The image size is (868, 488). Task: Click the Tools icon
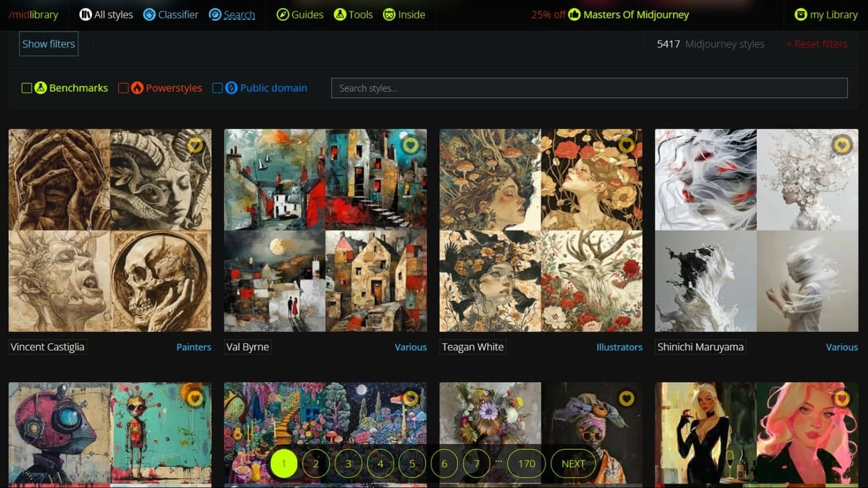tap(340, 15)
